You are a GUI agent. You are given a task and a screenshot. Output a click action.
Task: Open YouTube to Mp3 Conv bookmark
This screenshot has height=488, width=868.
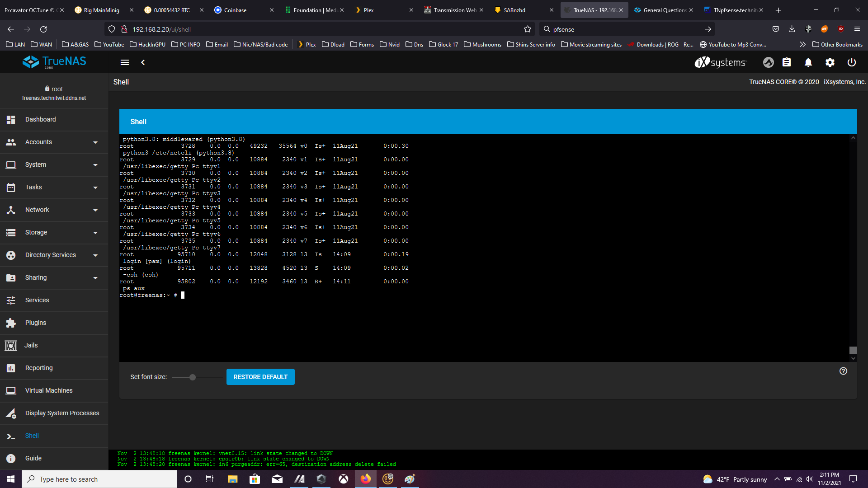(x=733, y=44)
